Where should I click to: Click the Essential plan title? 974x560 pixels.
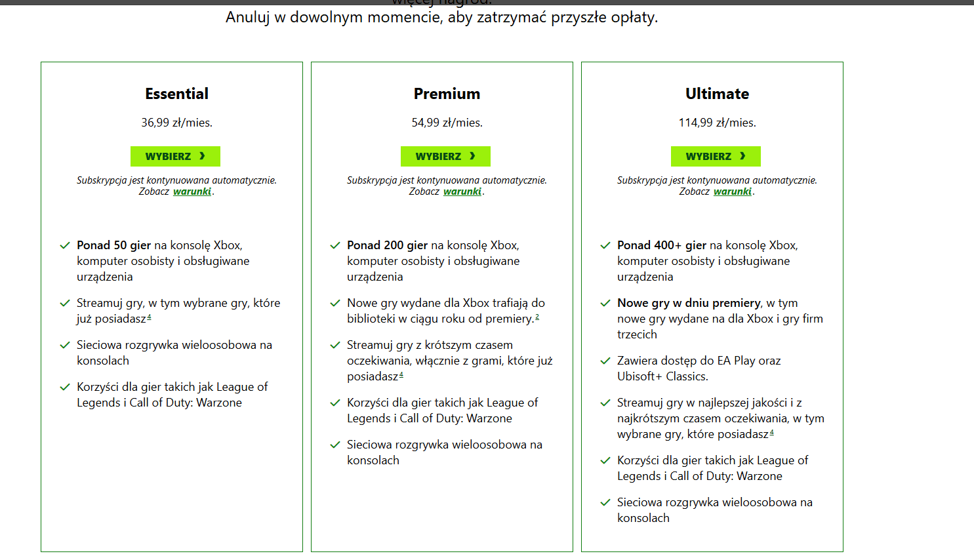pos(176,94)
